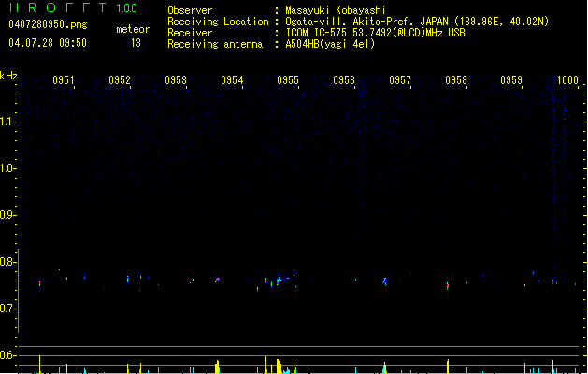Click the 0951 time marker

64,80
